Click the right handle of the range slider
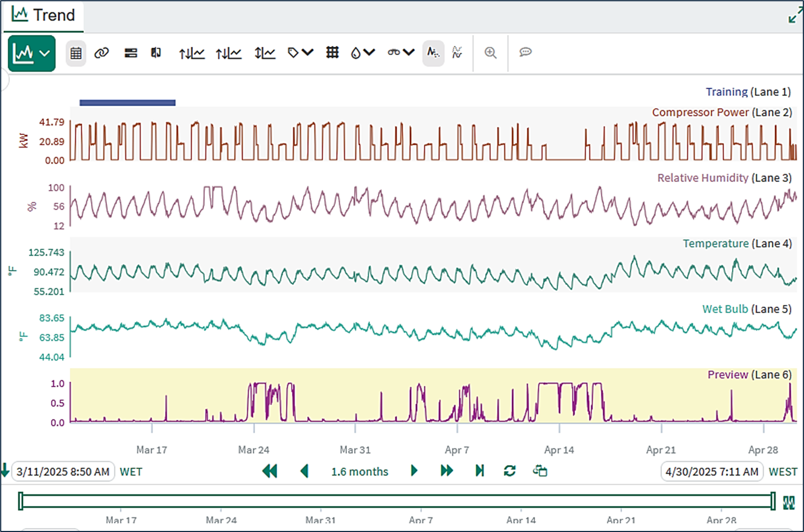The image size is (804, 532). (x=773, y=501)
